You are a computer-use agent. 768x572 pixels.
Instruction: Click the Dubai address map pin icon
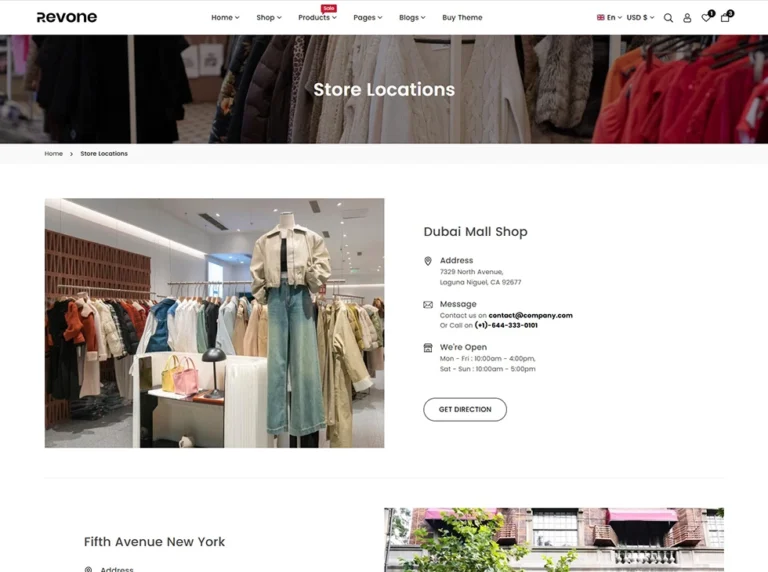pos(428,261)
